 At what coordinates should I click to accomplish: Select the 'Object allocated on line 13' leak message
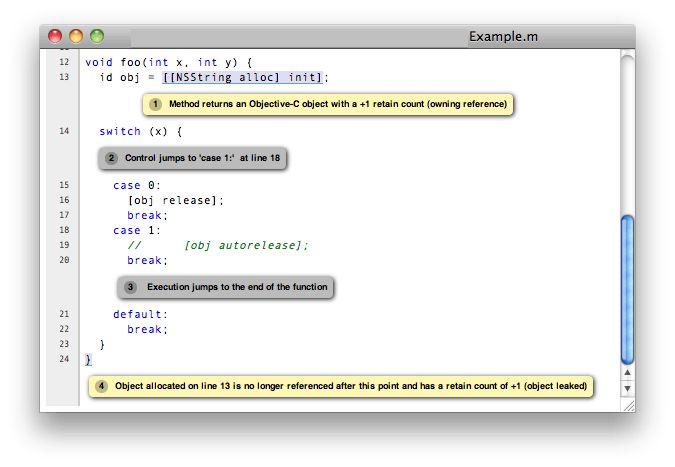341,386
